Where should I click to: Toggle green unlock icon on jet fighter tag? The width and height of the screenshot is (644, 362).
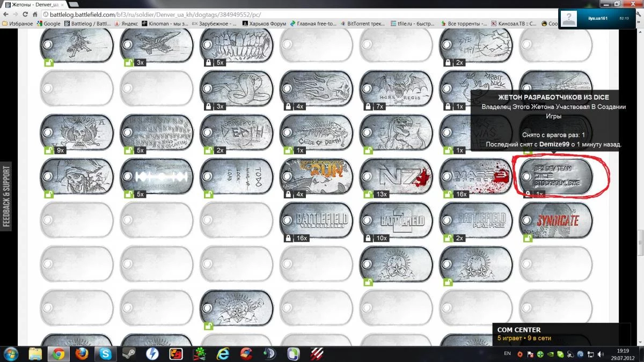[128, 62]
